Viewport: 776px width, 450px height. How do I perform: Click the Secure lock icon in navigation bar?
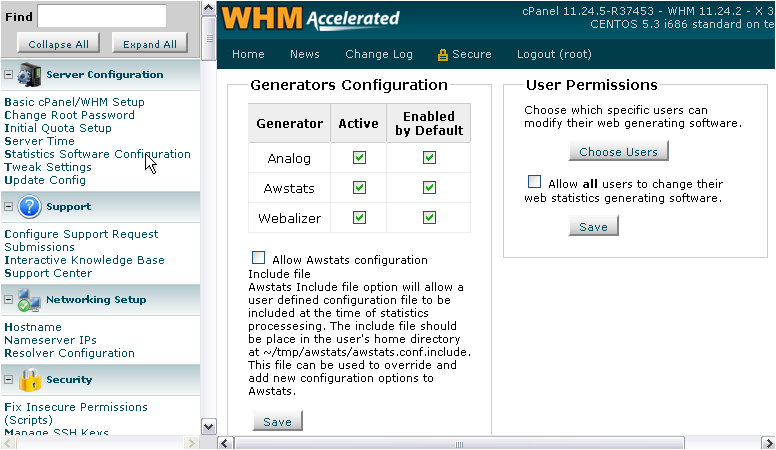click(x=442, y=54)
